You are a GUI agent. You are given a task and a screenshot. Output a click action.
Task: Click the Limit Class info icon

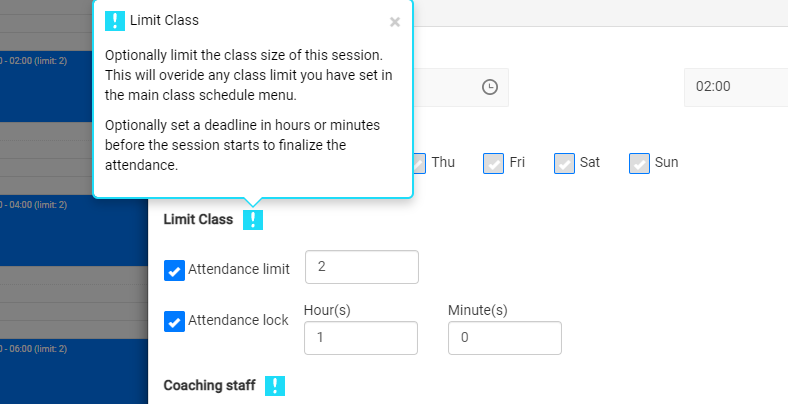tap(253, 220)
